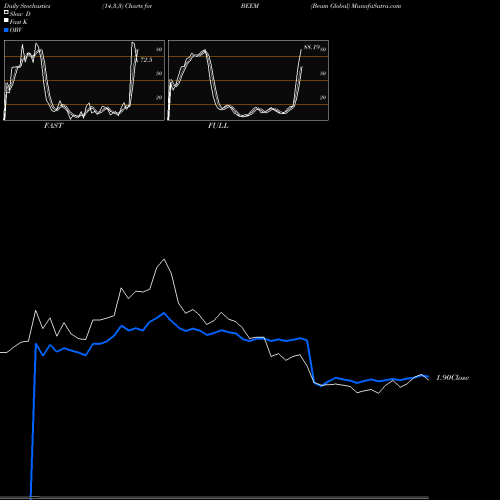Click '(Beam Global) MunafaSutra.com' text
500x500 pixels.
click(x=356, y=6)
